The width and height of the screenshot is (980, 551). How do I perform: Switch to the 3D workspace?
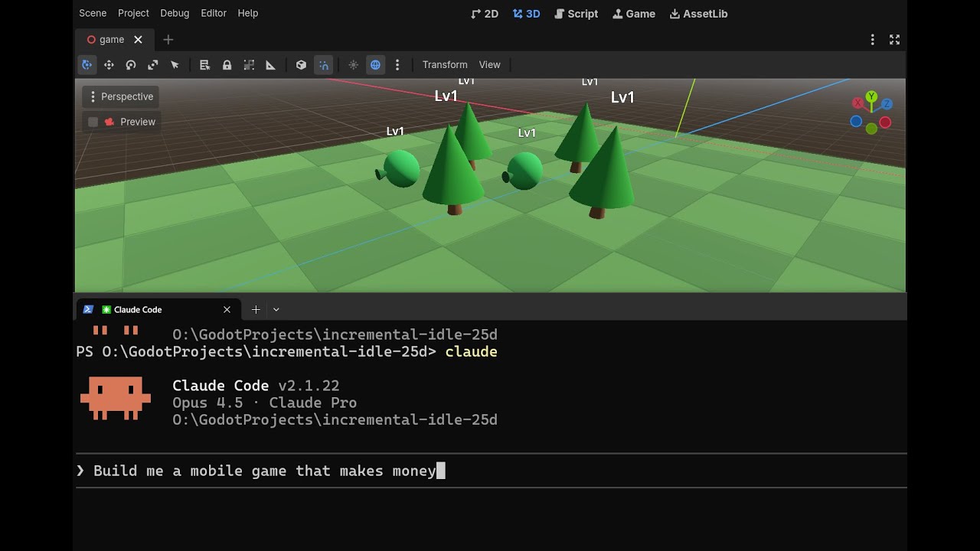pos(527,14)
